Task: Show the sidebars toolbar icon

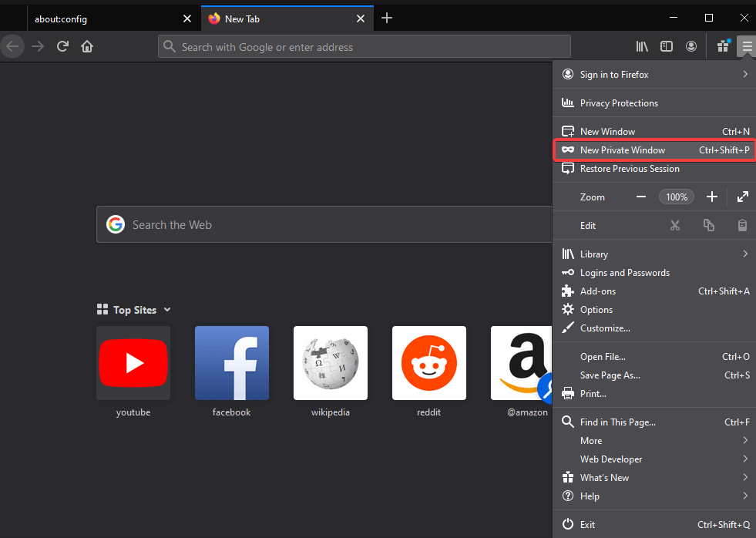Action: tap(667, 46)
